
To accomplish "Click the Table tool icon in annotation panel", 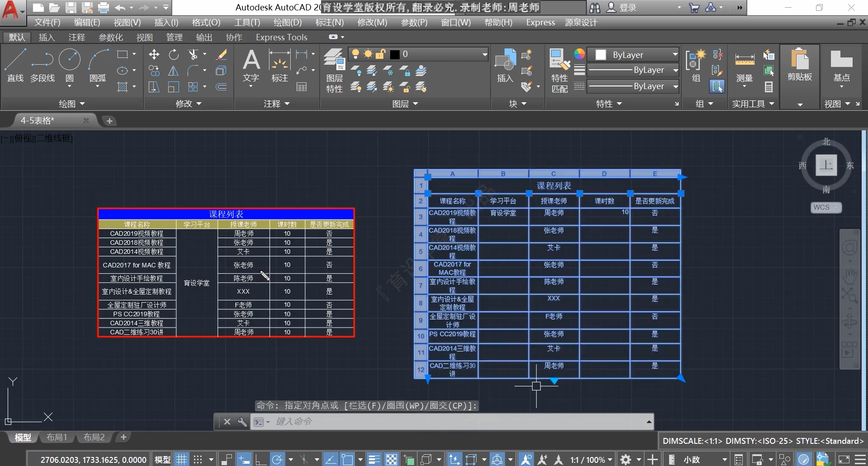I will click(302, 87).
